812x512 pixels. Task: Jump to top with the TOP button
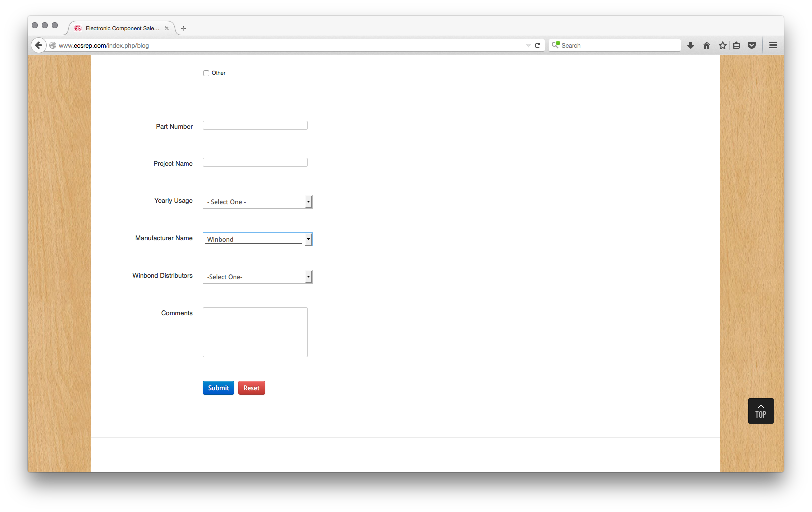pyautogui.click(x=761, y=411)
